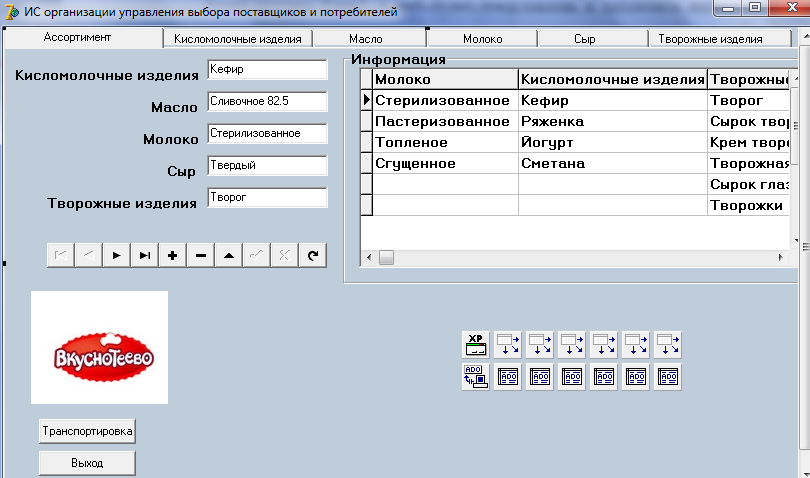Screen dimensions: 810x478
Task: Click the Выход button
Action: [x=87, y=463]
